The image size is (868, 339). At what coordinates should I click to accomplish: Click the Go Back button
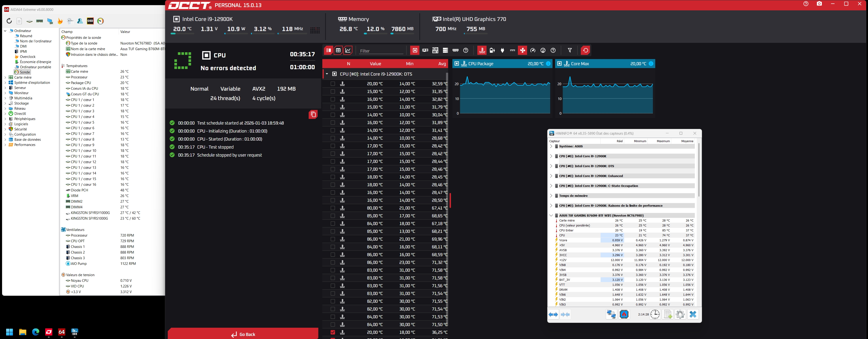(x=243, y=334)
